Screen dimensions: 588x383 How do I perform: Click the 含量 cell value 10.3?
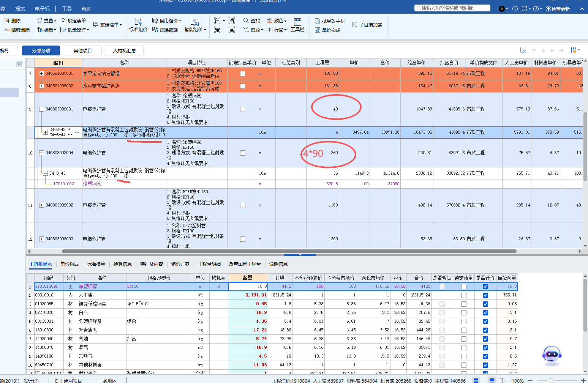[248, 287]
